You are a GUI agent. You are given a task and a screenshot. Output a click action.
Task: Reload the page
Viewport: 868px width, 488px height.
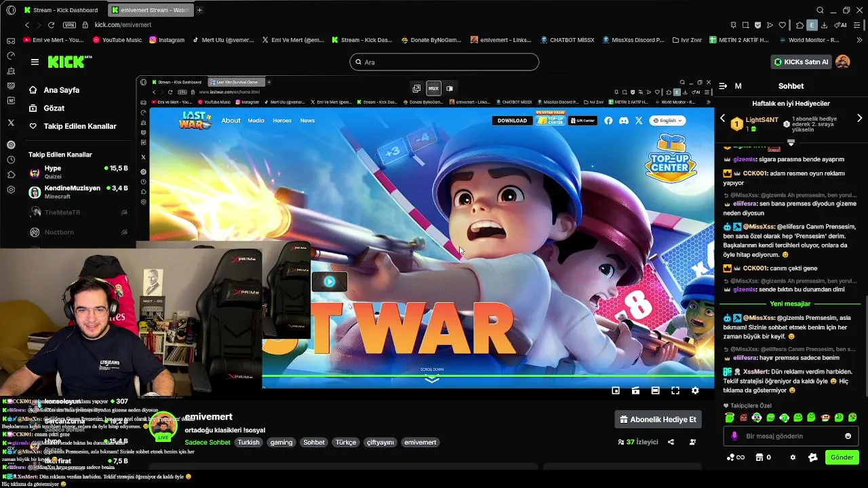click(x=51, y=25)
